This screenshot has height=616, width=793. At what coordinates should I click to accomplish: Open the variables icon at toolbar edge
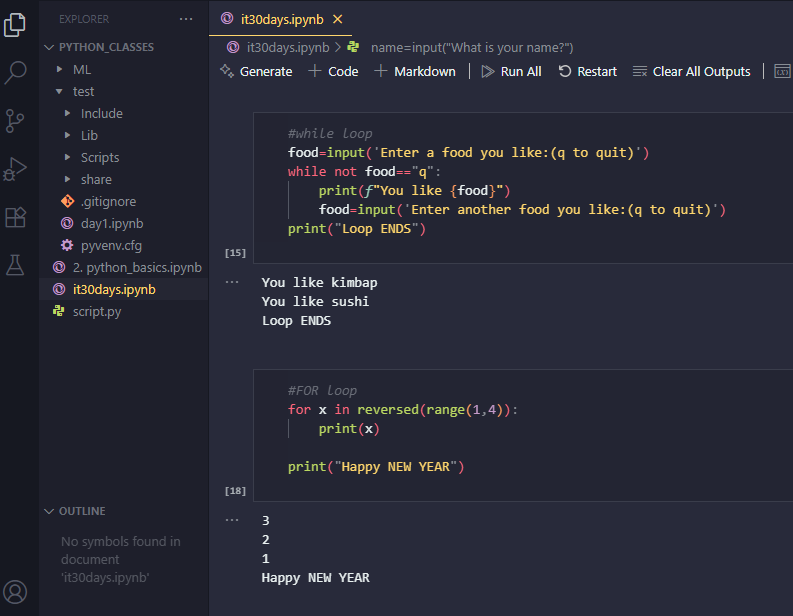pos(782,71)
